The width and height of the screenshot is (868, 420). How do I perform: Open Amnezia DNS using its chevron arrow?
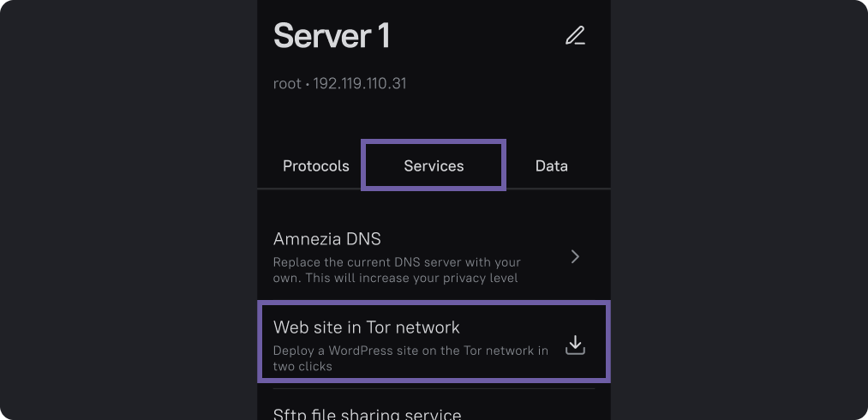click(575, 256)
